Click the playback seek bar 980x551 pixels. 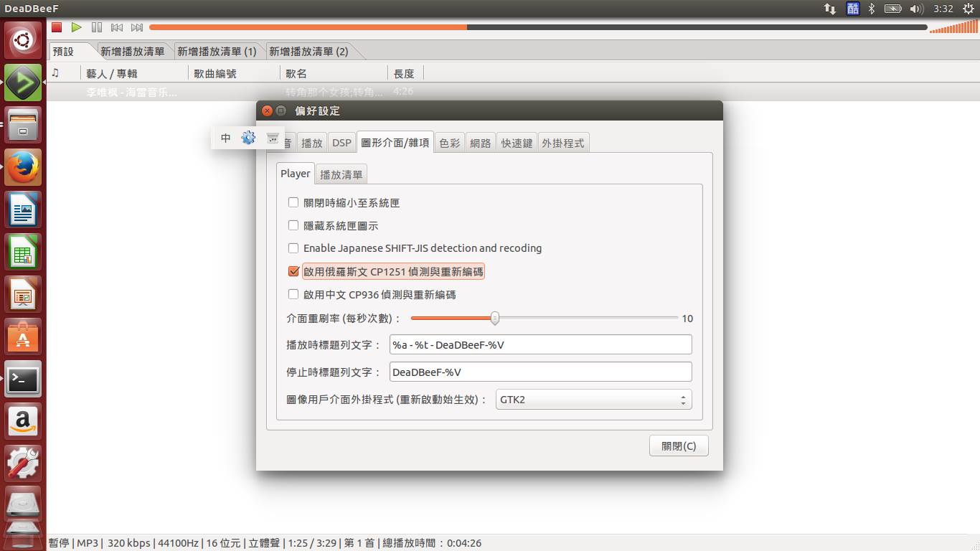click(538, 27)
